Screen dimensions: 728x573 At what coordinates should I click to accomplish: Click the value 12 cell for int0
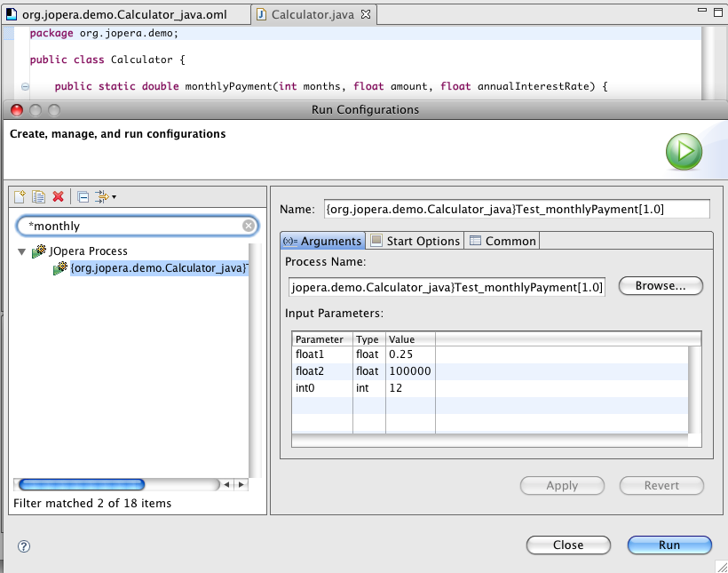pyautogui.click(x=410, y=388)
